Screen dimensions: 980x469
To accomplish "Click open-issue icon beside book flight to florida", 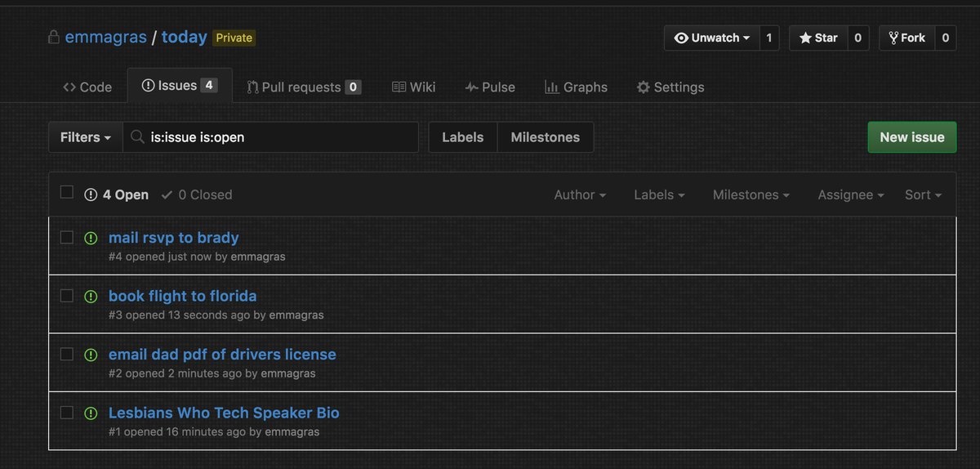I will (91, 296).
